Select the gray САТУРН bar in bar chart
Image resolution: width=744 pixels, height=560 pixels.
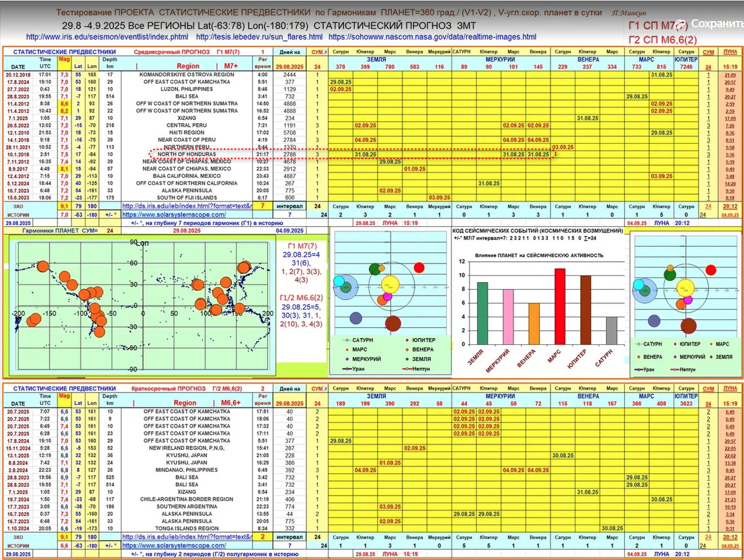click(611, 331)
